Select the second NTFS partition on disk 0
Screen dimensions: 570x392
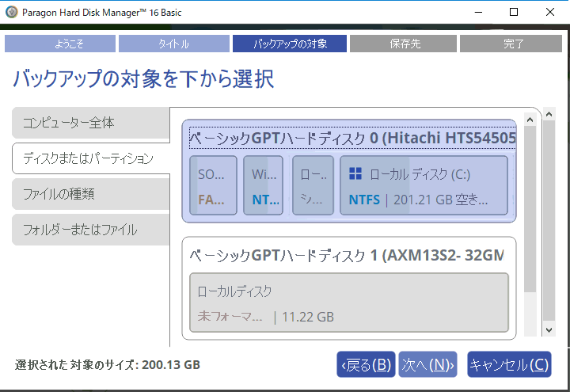[x=264, y=185]
